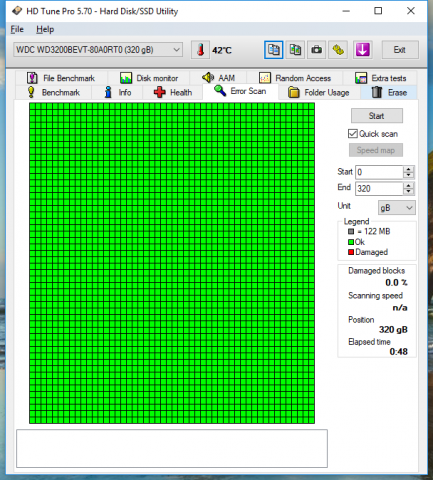Image resolution: width=433 pixels, height=480 pixels.
Task: Click the copy screenshot toolbar icon
Action: click(295, 50)
